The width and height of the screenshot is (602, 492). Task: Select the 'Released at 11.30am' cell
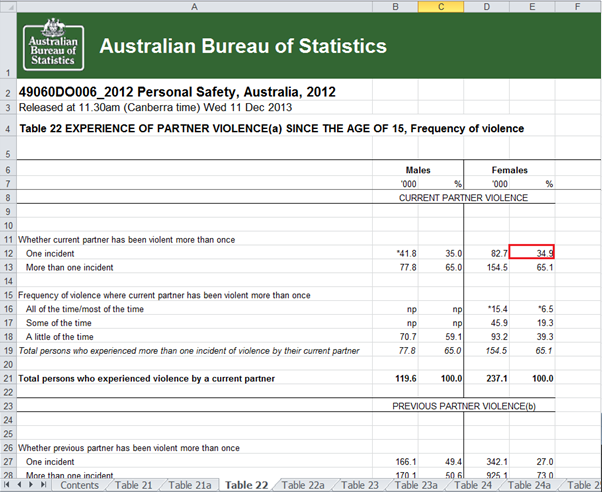pos(194,107)
